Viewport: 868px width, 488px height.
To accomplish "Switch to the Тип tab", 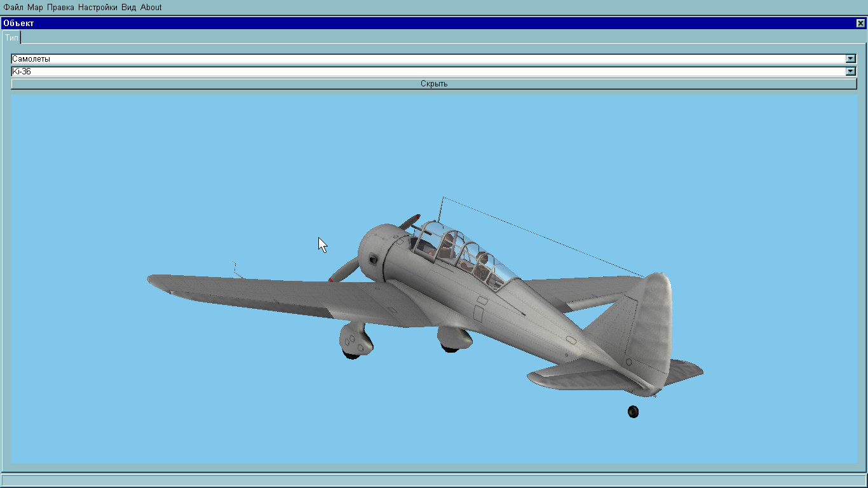I will pos(11,37).
